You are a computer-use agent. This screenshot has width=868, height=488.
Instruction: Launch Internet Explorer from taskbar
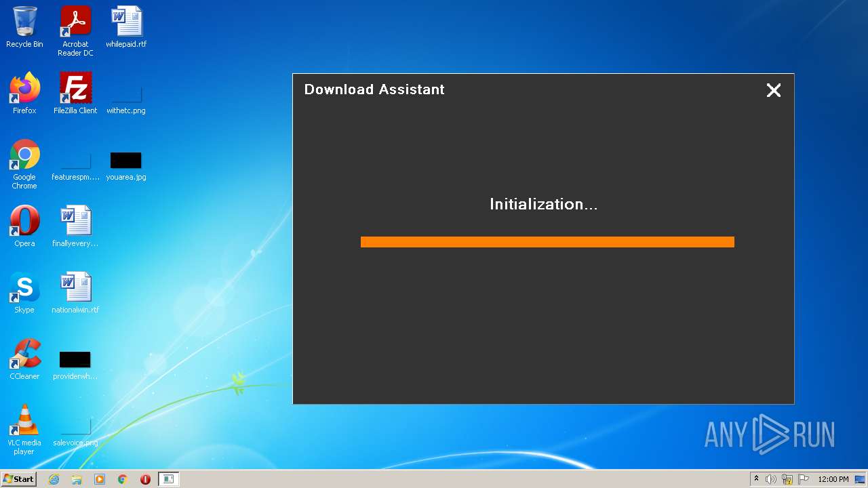pyautogui.click(x=54, y=479)
